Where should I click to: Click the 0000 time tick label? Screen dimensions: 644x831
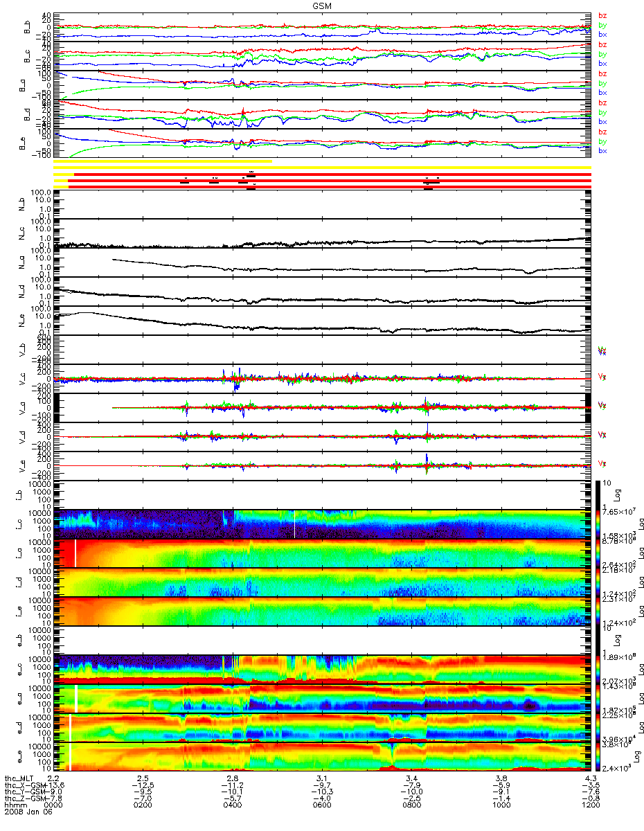pos(55,805)
